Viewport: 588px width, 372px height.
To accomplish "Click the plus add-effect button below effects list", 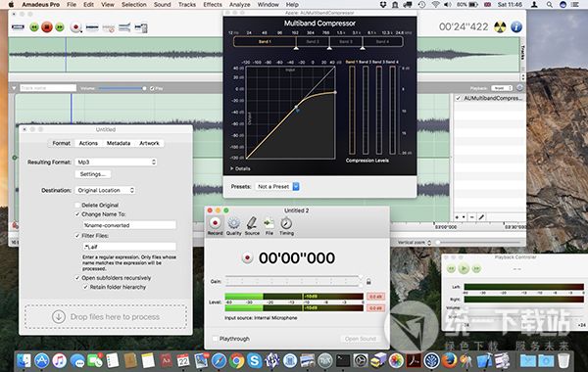I will [x=457, y=217].
